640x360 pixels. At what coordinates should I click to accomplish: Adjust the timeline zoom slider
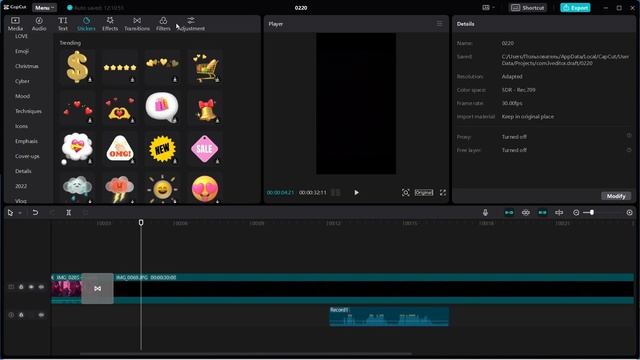(x=591, y=213)
